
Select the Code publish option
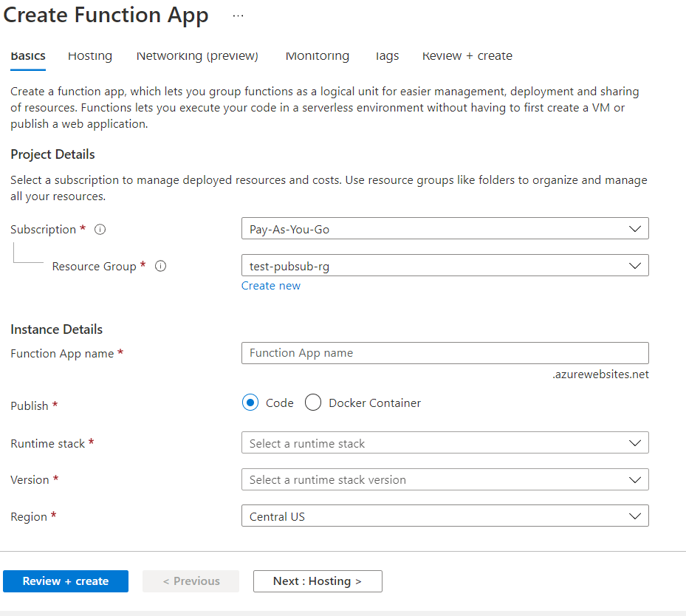tap(250, 403)
